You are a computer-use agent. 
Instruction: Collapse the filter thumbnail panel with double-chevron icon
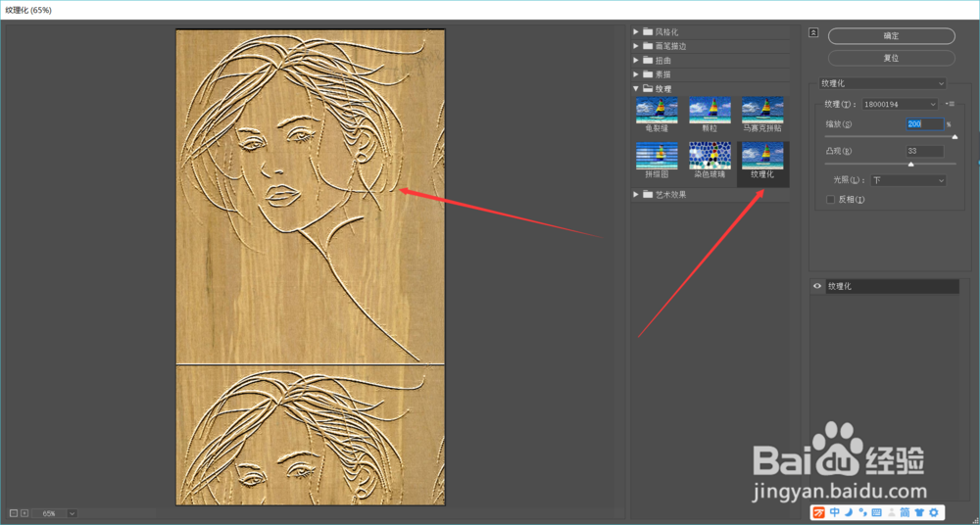pos(813,32)
